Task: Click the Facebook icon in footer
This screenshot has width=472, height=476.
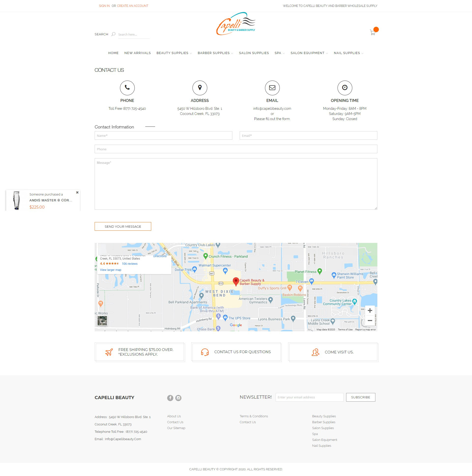Action: click(170, 398)
